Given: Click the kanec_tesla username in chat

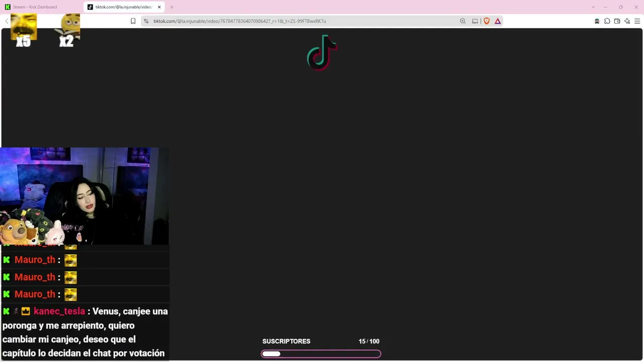Looking at the screenshot, I should 59,311.
